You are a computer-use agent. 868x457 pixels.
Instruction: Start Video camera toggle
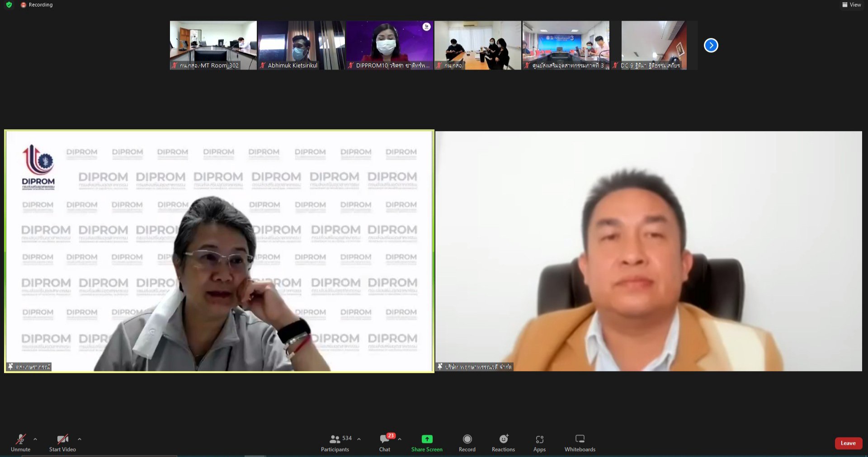(62, 443)
